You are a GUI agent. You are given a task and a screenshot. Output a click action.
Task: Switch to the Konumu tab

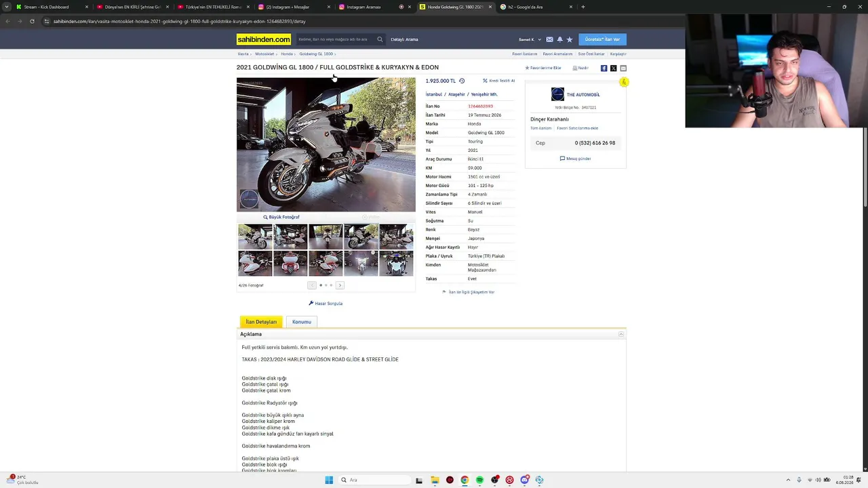(302, 322)
